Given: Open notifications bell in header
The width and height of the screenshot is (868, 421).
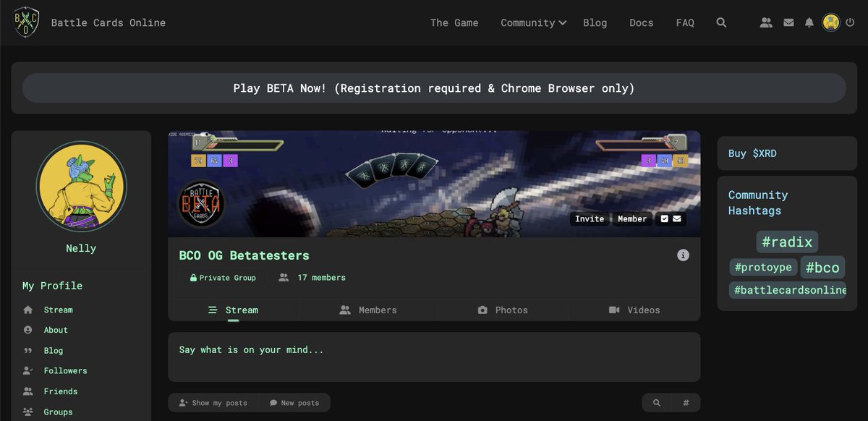Looking at the screenshot, I should click(809, 22).
